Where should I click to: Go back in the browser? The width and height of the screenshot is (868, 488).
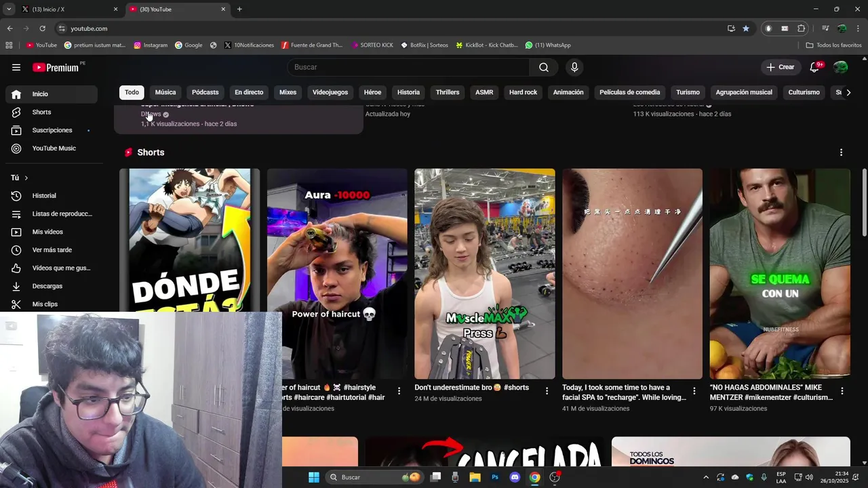click(x=9, y=28)
